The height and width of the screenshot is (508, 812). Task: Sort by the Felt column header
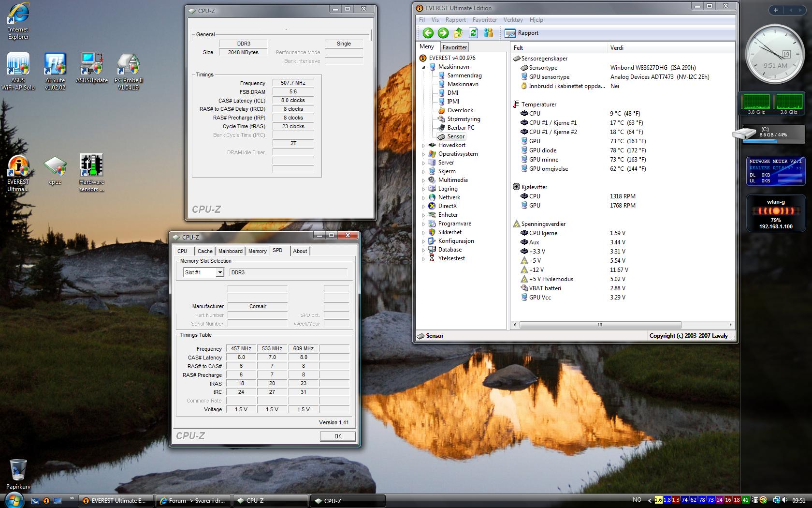[559, 48]
